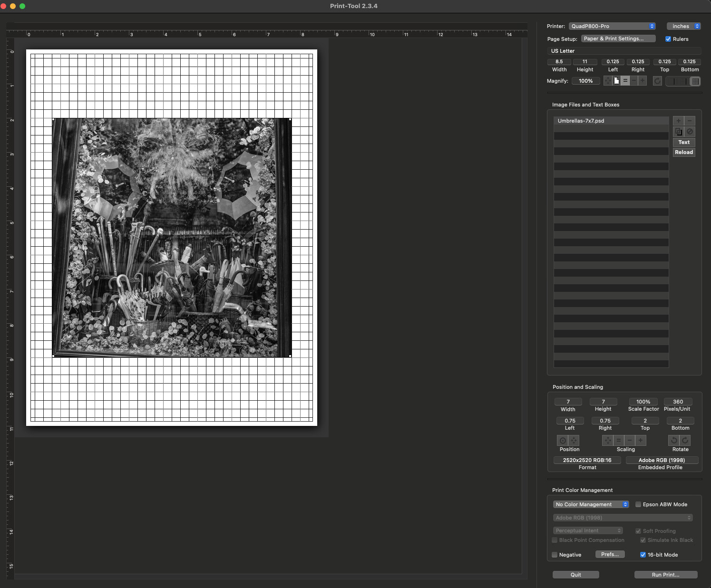Viewport: 711px width, 588px height.
Task: Click the Scaling fit-to-page arrows icon
Action: 607,440
